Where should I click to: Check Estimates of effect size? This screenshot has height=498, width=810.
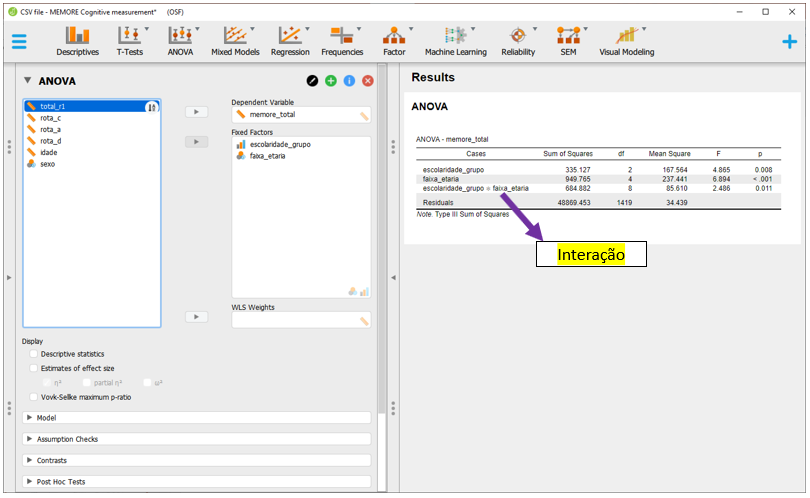tap(35, 368)
